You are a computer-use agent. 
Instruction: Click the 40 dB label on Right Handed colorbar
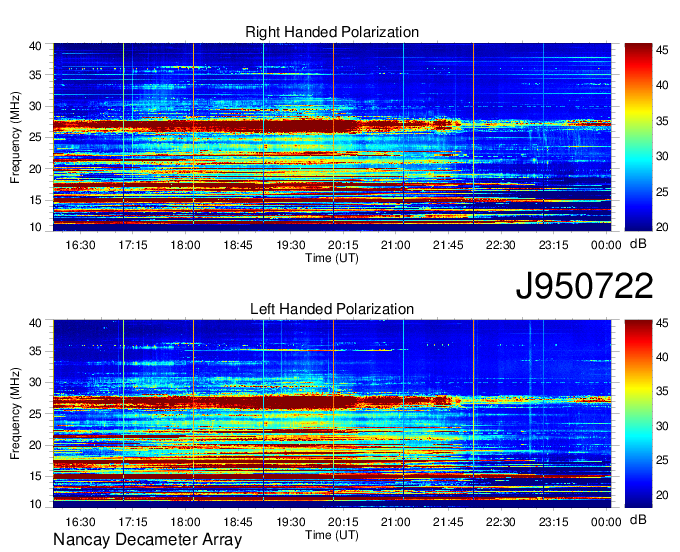pos(662,85)
